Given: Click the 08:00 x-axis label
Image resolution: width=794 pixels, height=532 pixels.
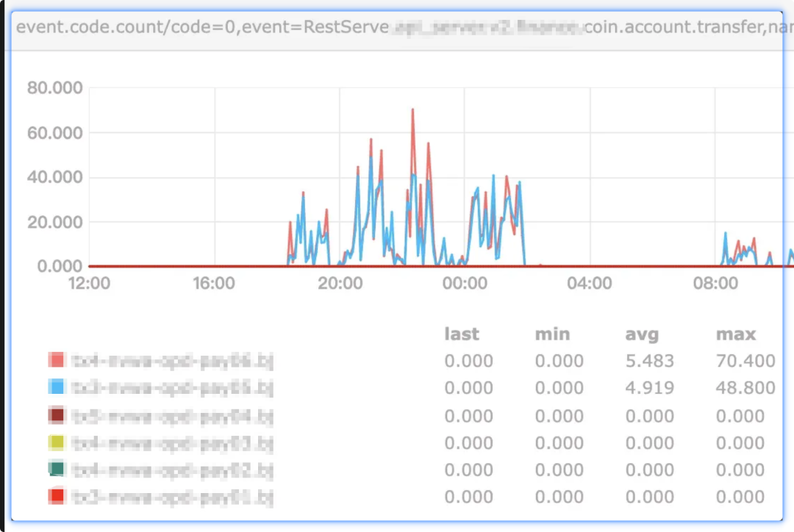Looking at the screenshot, I should coord(715,283).
